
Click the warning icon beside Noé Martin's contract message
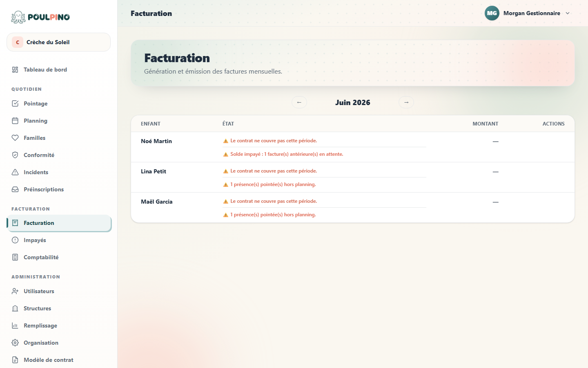[225, 141]
